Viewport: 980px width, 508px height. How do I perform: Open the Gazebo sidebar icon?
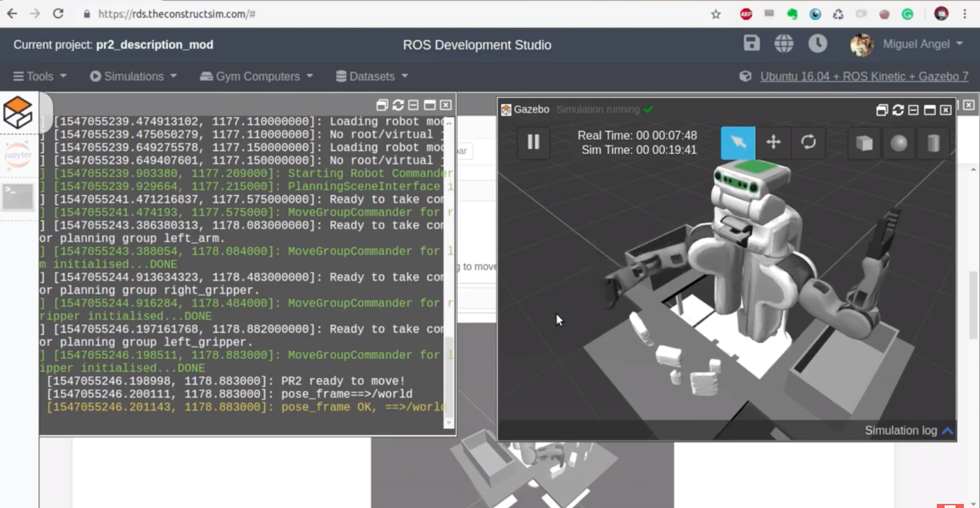pyautogui.click(x=18, y=112)
